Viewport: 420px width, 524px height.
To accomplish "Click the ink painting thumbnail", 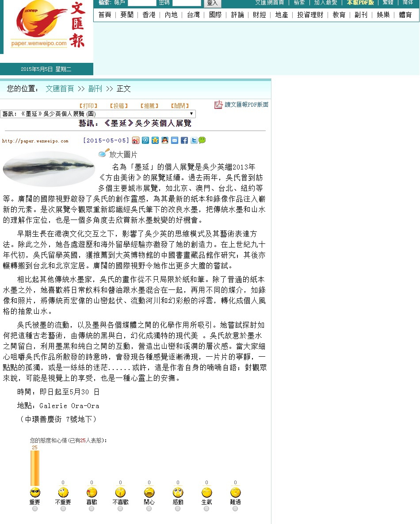I will 49,169.
